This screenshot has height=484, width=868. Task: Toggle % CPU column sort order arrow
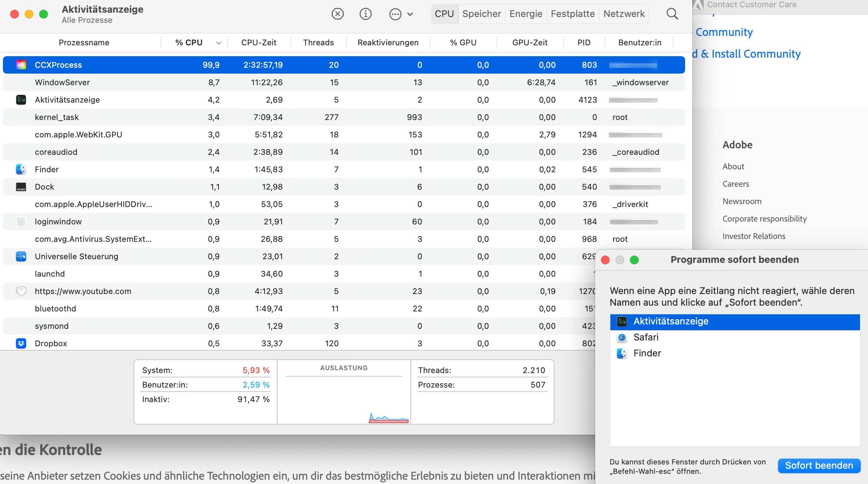point(218,43)
